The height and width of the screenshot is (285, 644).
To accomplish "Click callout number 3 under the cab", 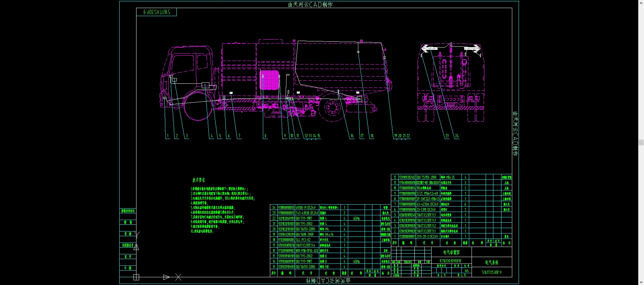I will (x=187, y=136).
